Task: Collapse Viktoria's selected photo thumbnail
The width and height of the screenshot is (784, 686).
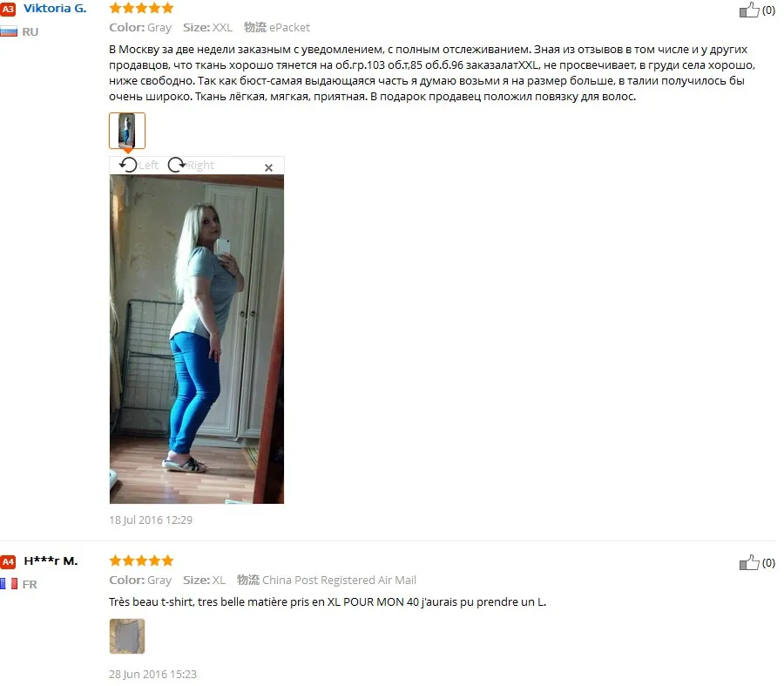Action: [x=127, y=131]
